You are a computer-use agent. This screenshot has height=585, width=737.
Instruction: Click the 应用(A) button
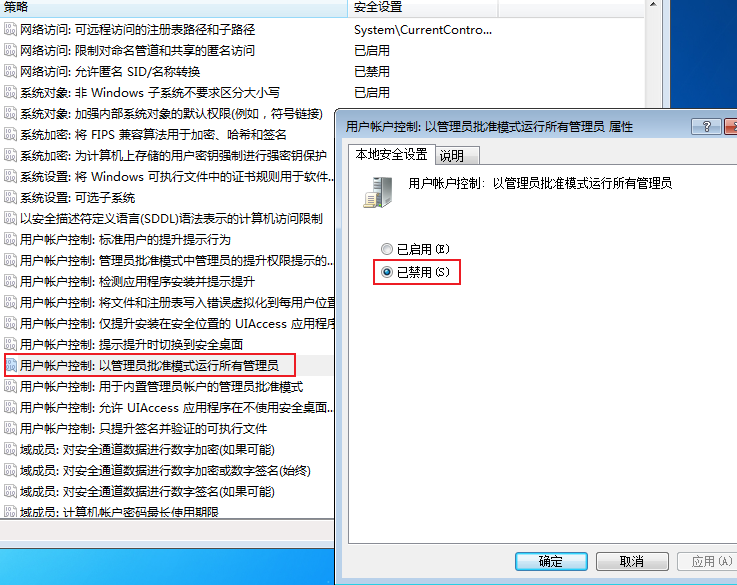707,562
